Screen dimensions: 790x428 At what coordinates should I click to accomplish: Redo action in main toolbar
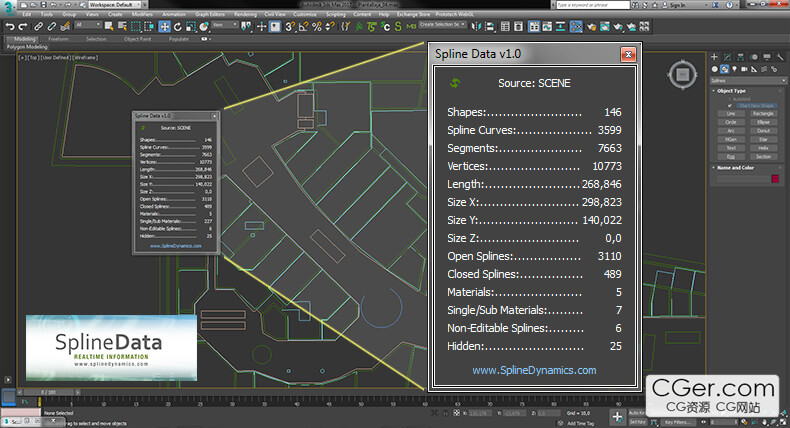pos(23,26)
